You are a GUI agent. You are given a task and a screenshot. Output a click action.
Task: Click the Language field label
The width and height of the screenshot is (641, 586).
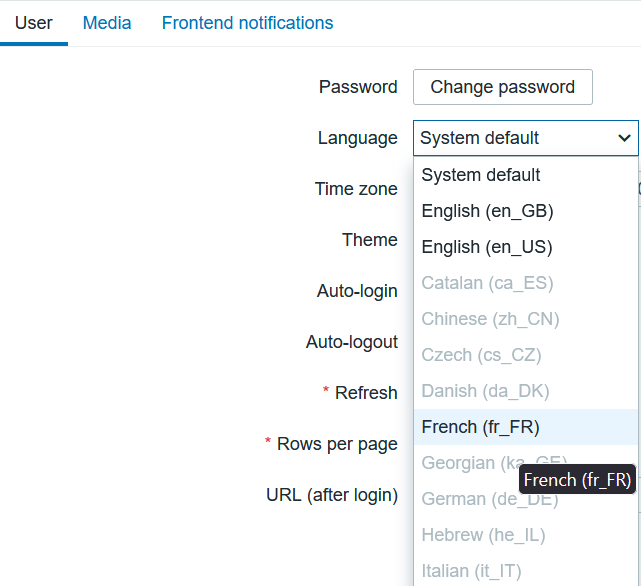click(x=357, y=138)
